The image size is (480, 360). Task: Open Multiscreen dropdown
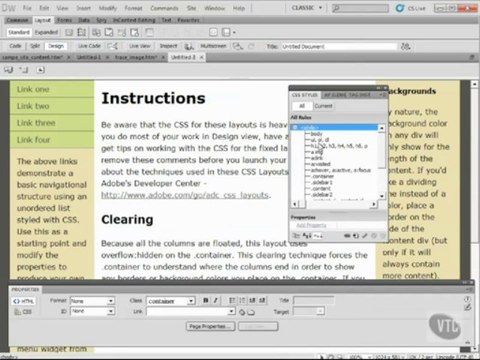coord(213,46)
